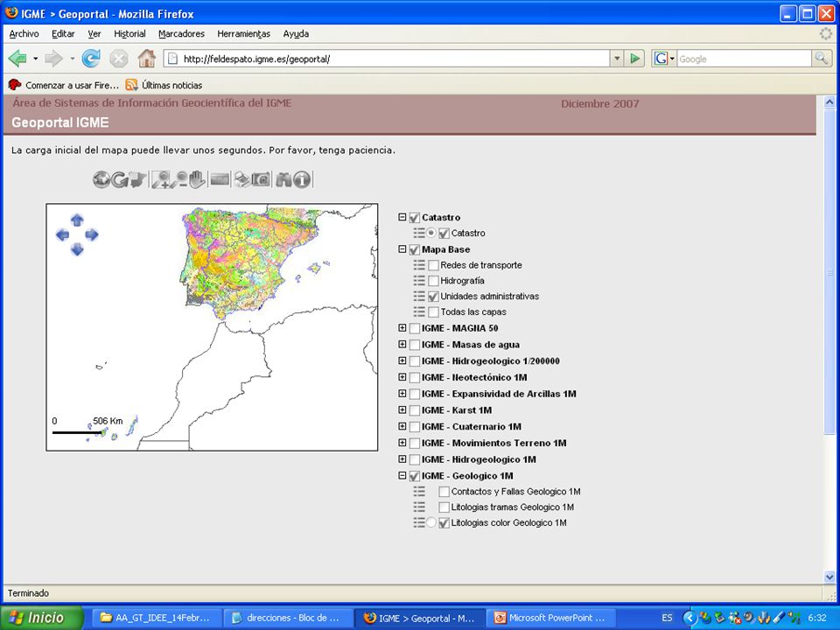Open the Herramientas menu

point(244,34)
